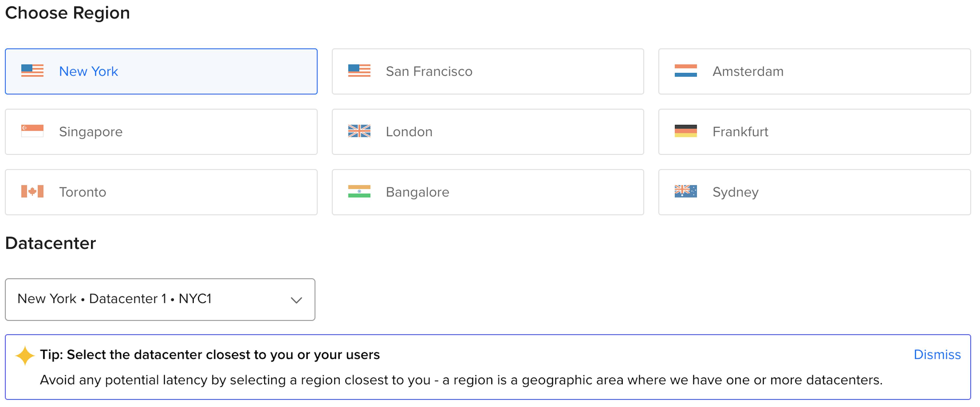Click the US flag icon beside New York
The width and height of the screenshot is (980, 407).
coord(32,71)
